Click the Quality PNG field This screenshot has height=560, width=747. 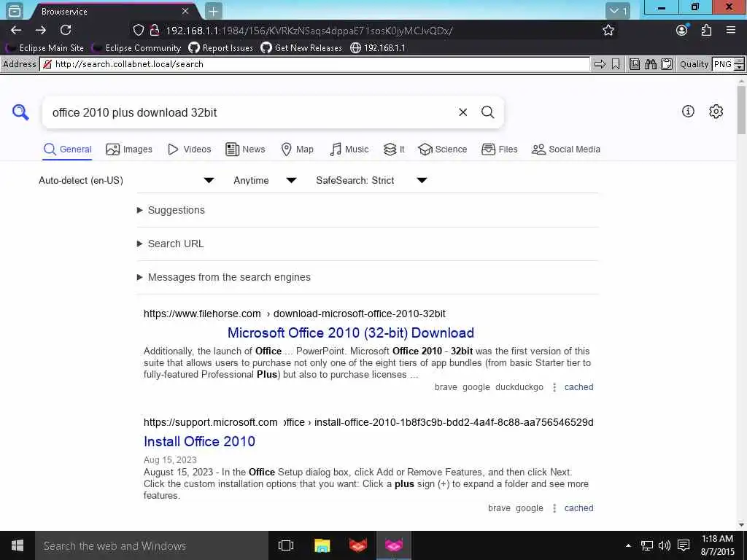(723, 64)
